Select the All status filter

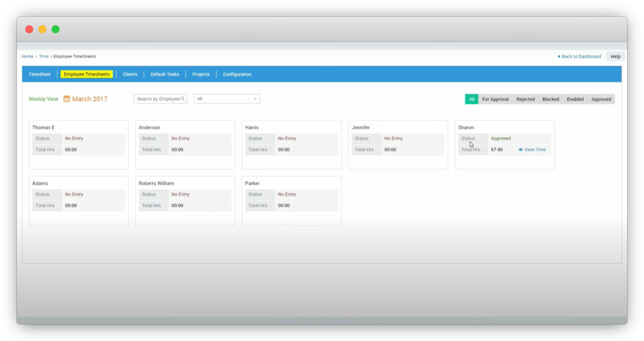pyautogui.click(x=472, y=99)
